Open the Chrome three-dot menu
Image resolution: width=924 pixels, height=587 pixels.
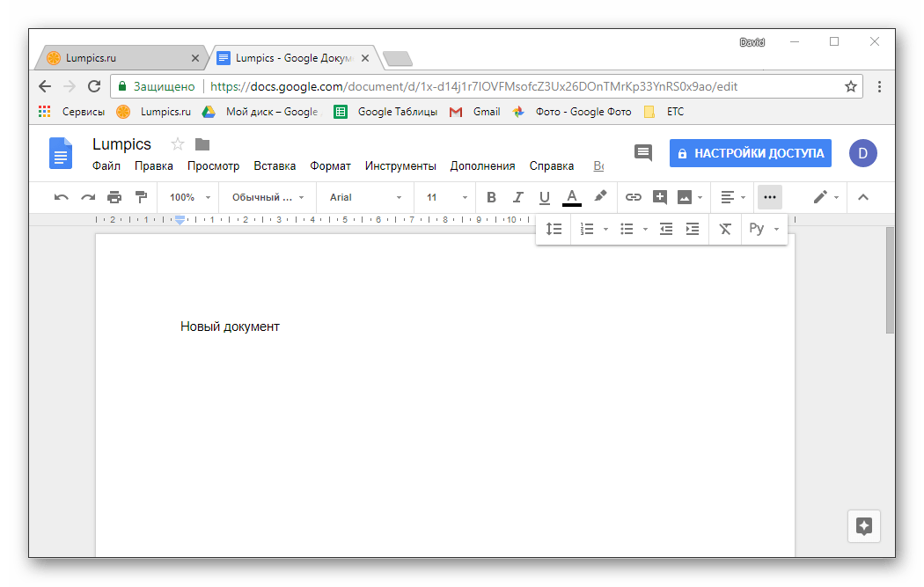pos(879,86)
